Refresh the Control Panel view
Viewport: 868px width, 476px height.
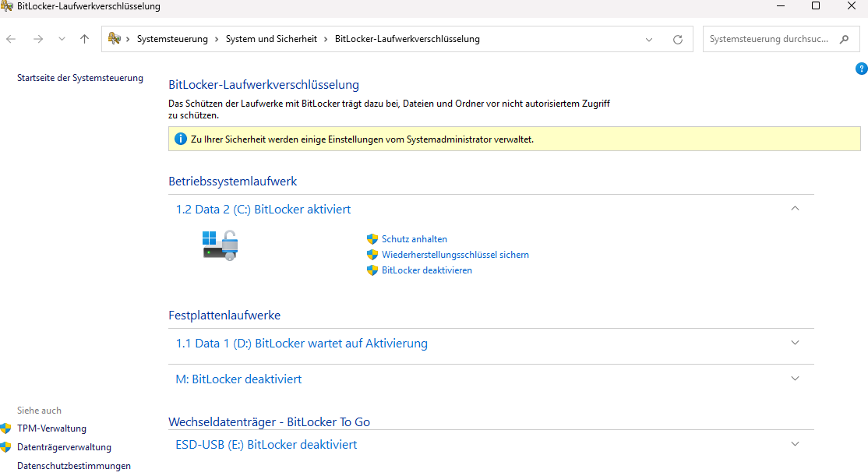click(678, 40)
